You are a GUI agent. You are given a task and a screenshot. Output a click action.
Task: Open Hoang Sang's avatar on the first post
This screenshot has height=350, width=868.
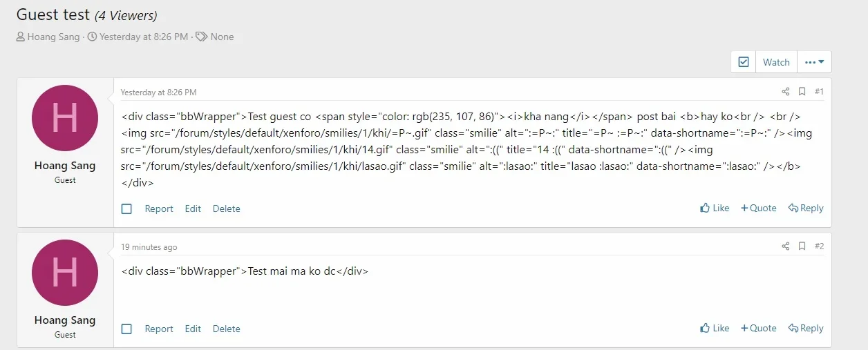[65, 118]
